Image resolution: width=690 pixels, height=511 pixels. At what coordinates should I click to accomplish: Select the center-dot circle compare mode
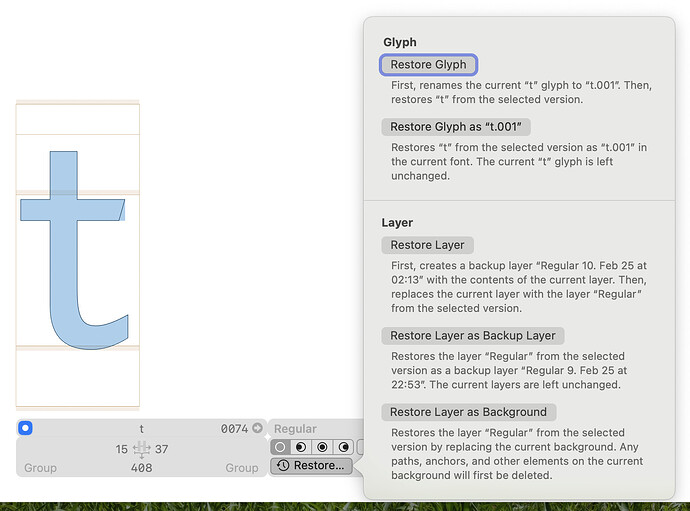click(322, 447)
